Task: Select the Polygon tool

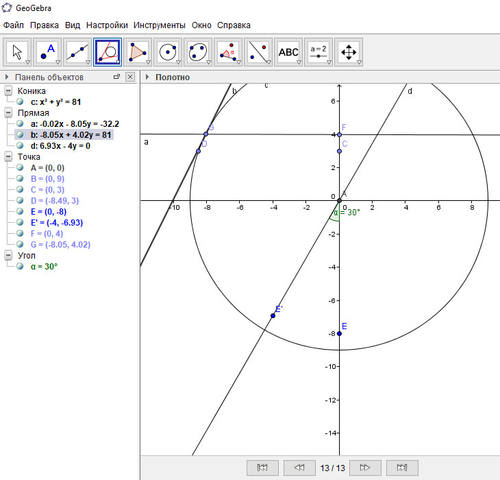Action: [138, 52]
